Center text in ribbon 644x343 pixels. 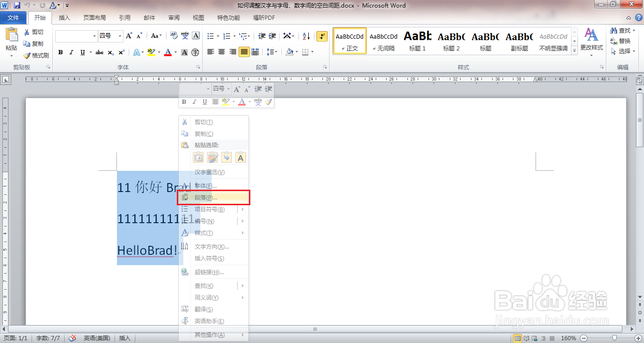(222, 52)
